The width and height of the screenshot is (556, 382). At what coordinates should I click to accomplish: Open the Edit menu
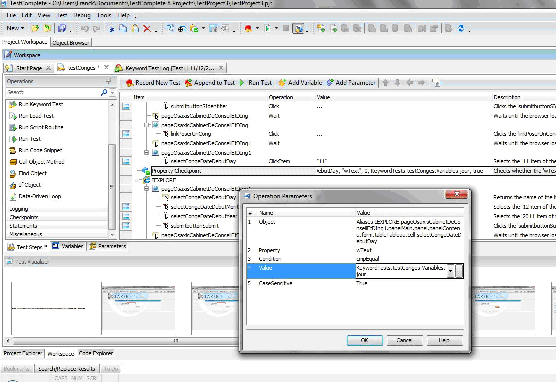[27, 15]
